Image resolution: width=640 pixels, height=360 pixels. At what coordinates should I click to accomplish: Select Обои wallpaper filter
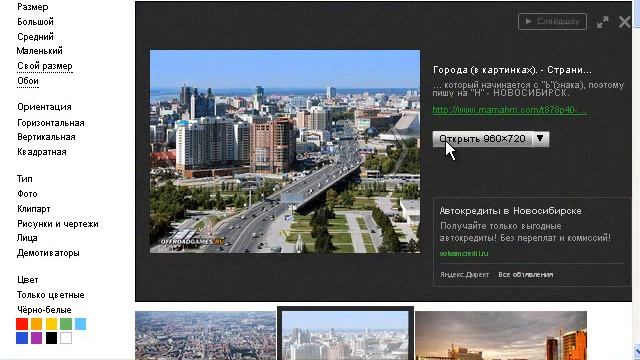[28, 81]
